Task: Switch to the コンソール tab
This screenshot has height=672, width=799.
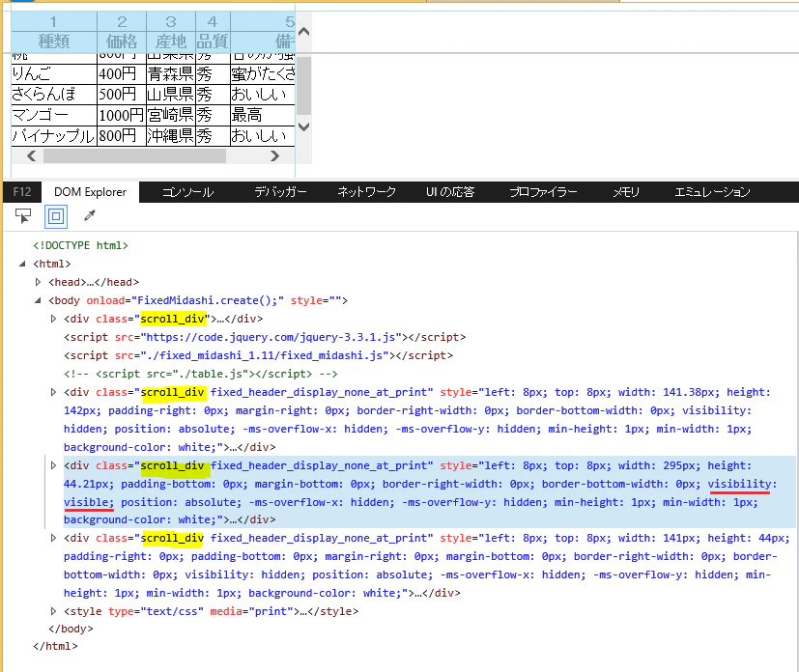Action: point(188,192)
